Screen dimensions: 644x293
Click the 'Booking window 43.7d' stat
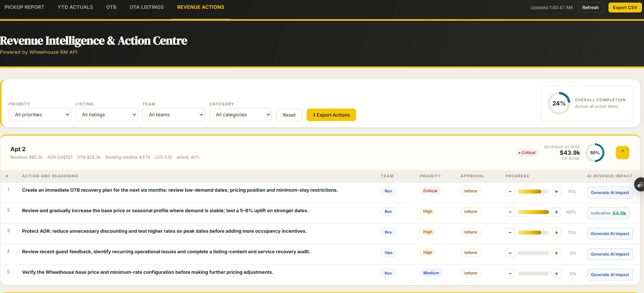pos(127,157)
